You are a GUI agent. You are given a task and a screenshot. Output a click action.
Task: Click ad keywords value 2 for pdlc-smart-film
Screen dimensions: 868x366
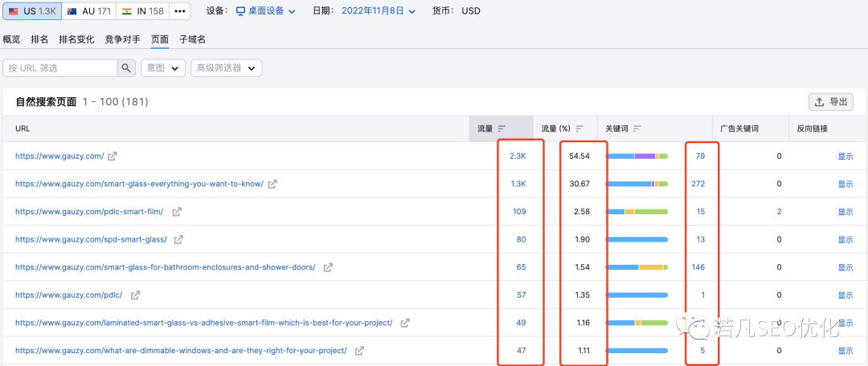(779, 212)
